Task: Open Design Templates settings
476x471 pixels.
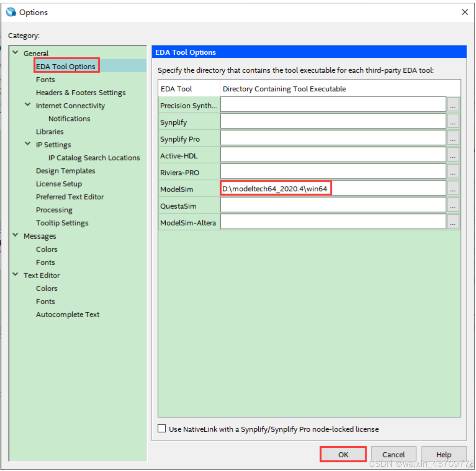Action: pos(65,171)
